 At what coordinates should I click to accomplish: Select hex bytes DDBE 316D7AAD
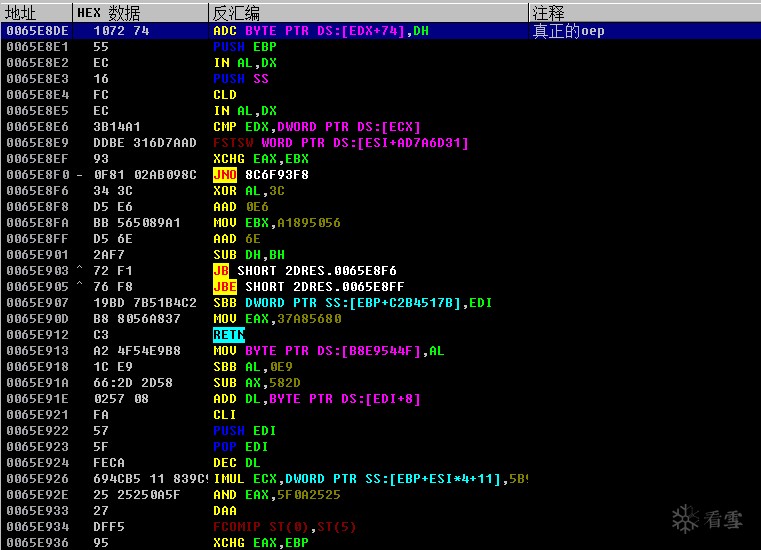pyautogui.click(x=145, y=143)
